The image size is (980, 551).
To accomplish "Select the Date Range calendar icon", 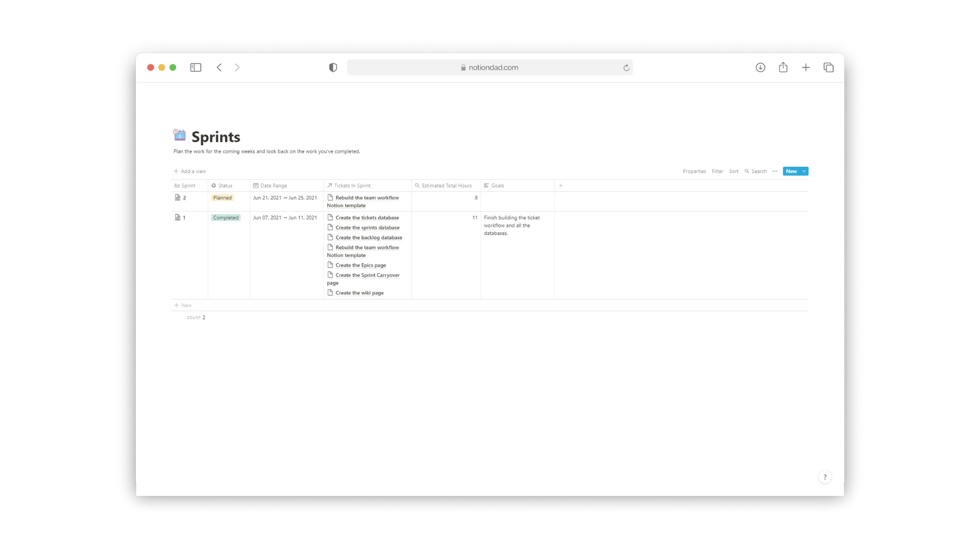I will tap(256, 186).
